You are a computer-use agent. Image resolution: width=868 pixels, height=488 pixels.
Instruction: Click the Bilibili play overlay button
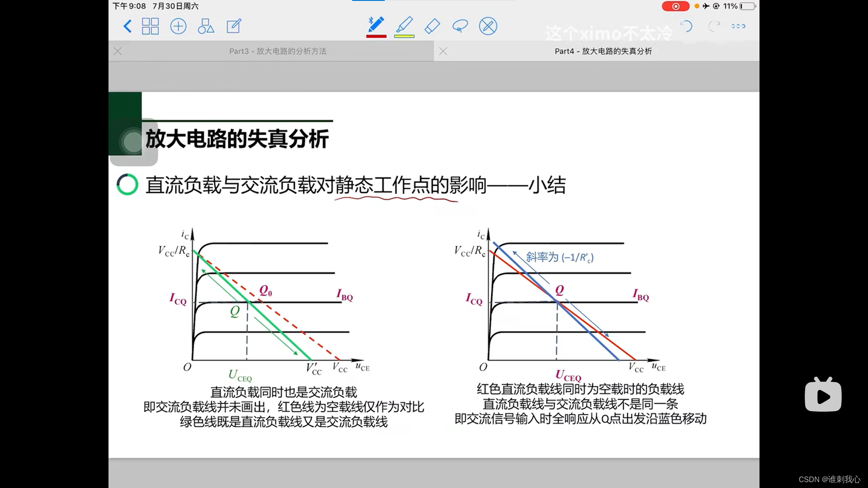point(823,395)
